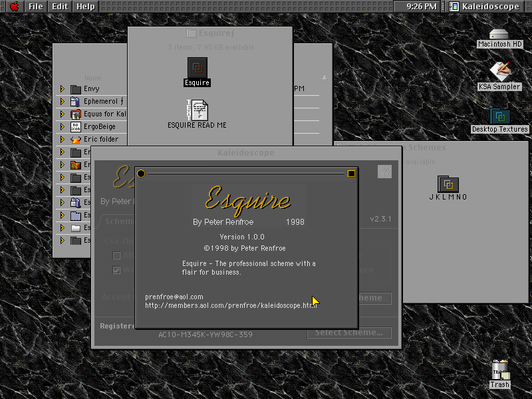
Task: Click the '©1998 by Peter Renfroe' copyright line
Action: point(245,248)
